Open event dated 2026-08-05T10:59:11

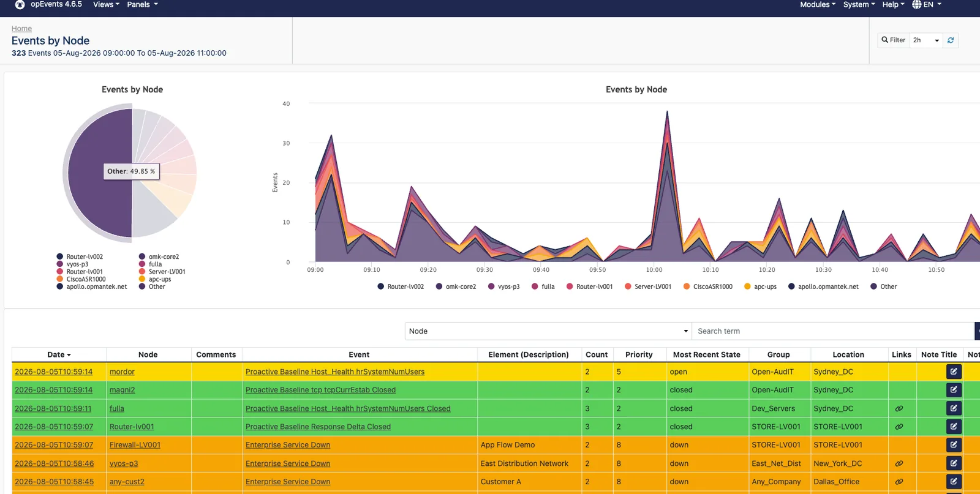pyautogui.click(x=53, y=408)
